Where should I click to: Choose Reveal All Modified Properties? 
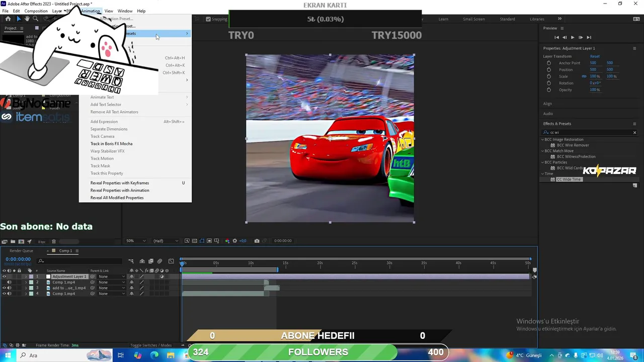click(x=117, y=198)
